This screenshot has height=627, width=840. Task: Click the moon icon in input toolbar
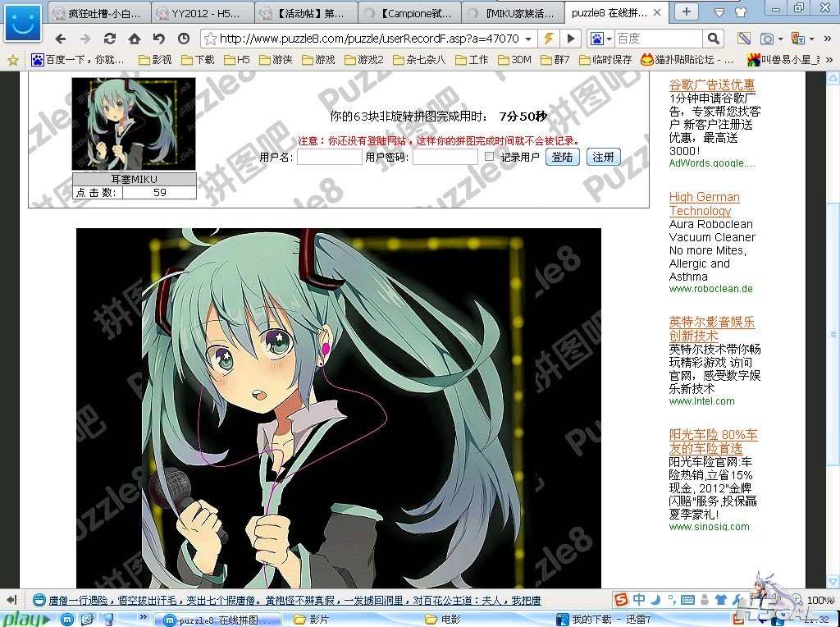coord(655,599)
